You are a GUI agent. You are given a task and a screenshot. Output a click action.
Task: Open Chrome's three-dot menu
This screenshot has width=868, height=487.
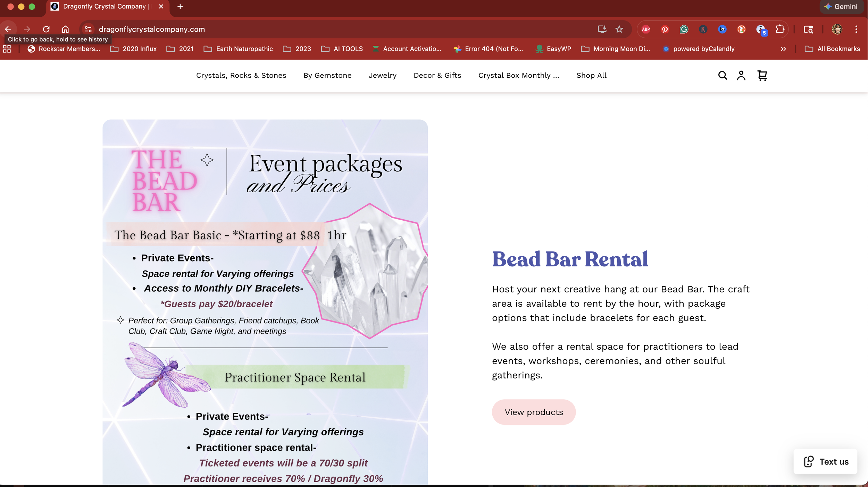point(857,29)
